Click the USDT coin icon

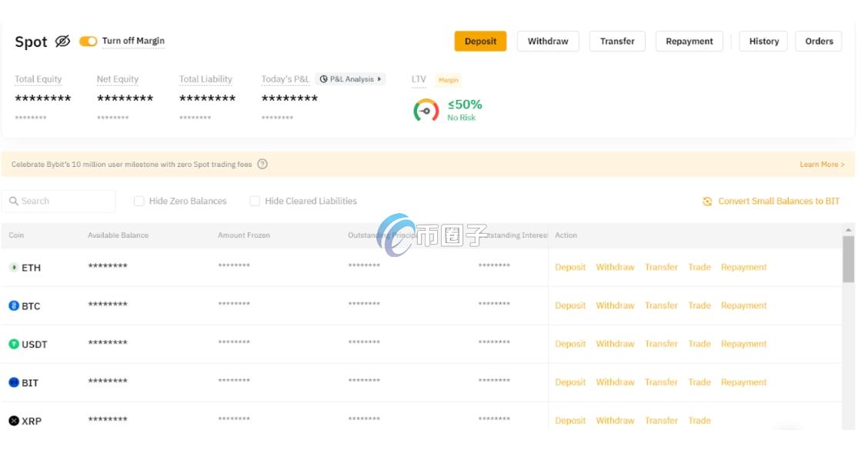13,344
